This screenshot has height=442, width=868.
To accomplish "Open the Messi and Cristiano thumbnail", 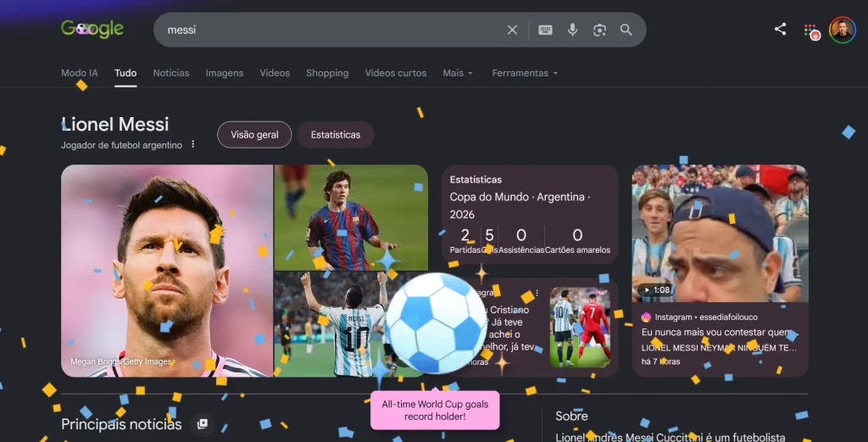I will pyautogui.click(x=580, y=327).
